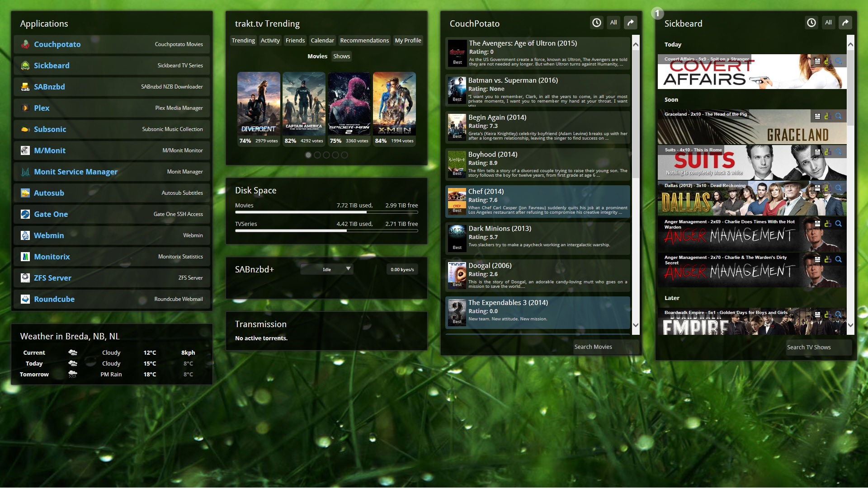
Task: Open the Sickbeard share arrow icon
Action: 845,23
